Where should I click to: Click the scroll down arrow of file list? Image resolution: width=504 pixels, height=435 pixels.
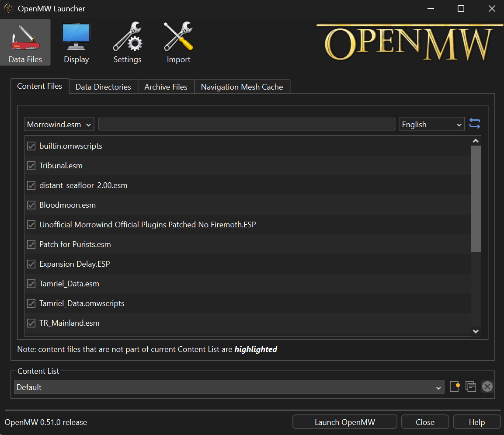[x=476, y=331]
